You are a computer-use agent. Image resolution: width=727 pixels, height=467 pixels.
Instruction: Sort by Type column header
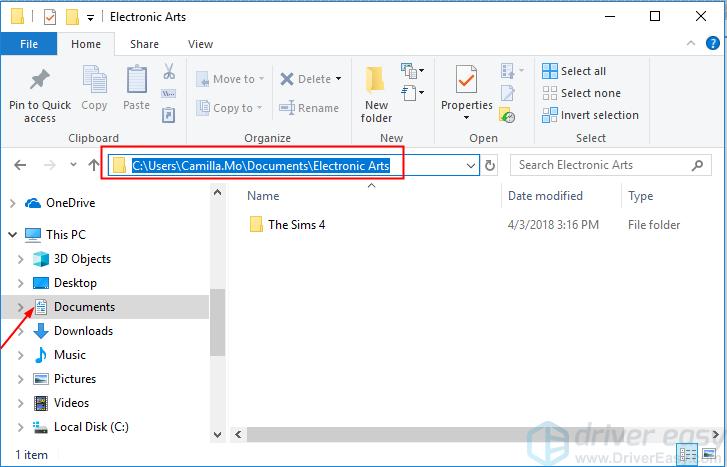[x=640, y=196]
